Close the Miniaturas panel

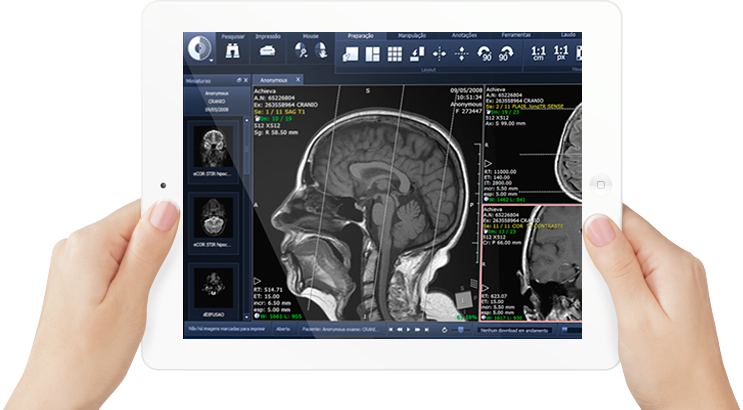[x=245, y=80]
